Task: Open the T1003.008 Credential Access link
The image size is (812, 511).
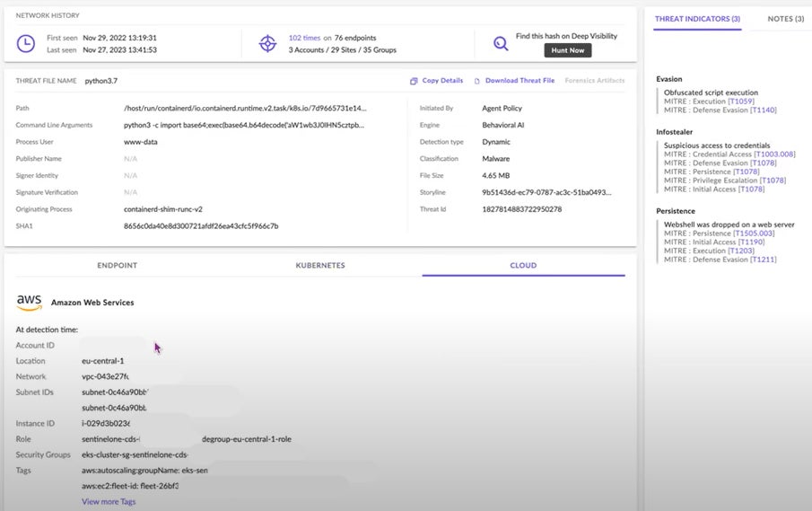Action: tap(774, 154)
